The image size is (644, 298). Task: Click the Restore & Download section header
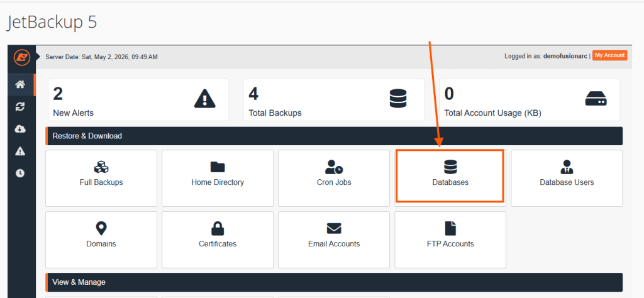(334, 136)
